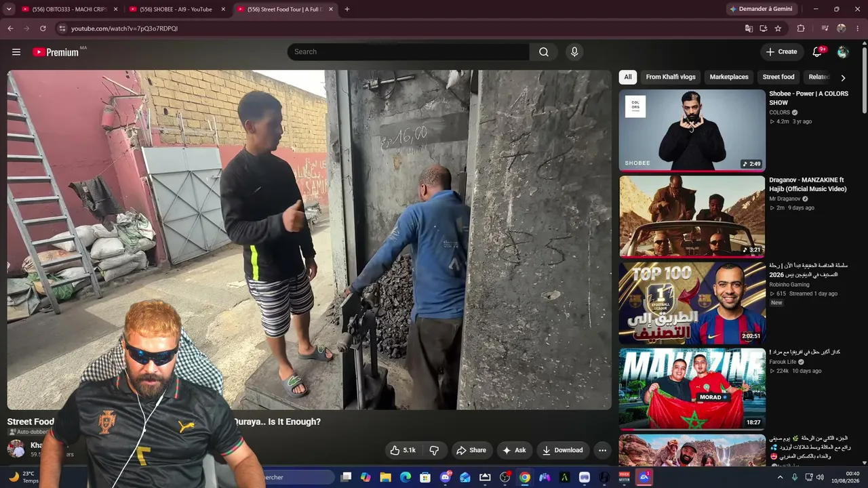Open Discord from the taskbar

click(x=446, y=477)
